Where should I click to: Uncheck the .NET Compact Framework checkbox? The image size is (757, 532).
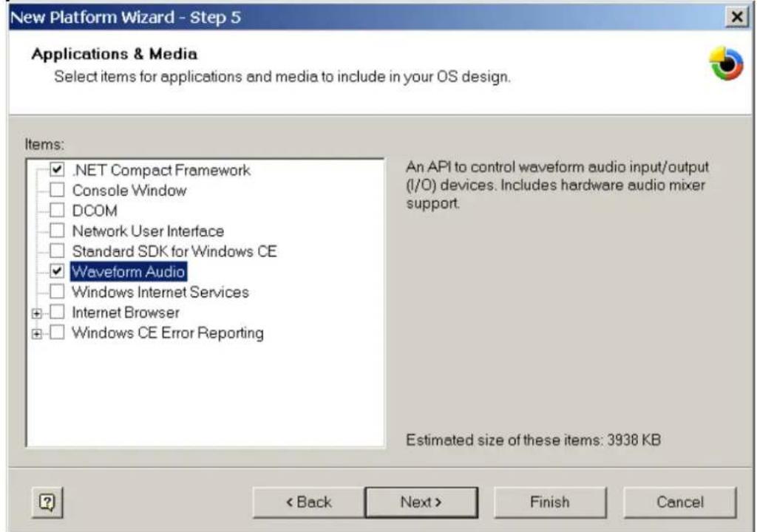click(x=57, y=169)
